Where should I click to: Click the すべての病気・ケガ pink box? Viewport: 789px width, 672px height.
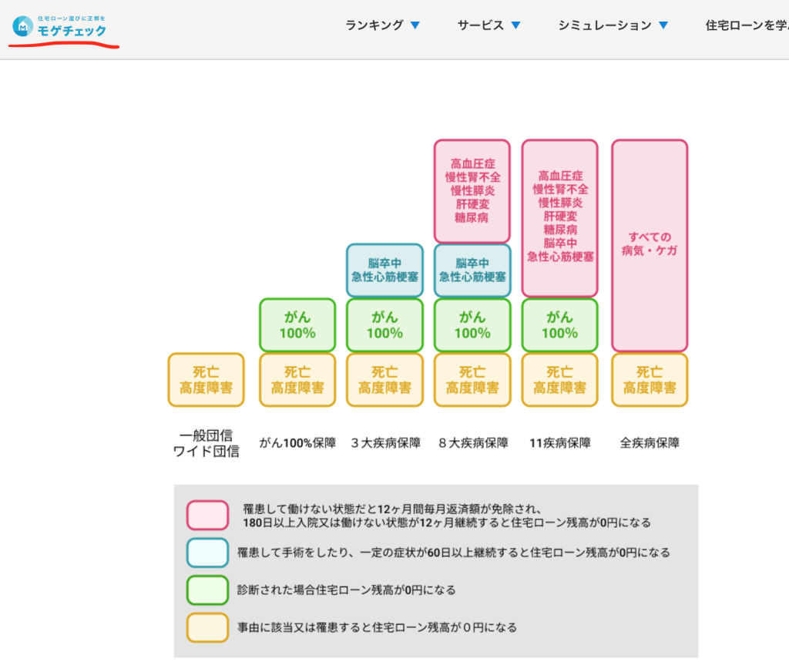(x=650, y=245)
